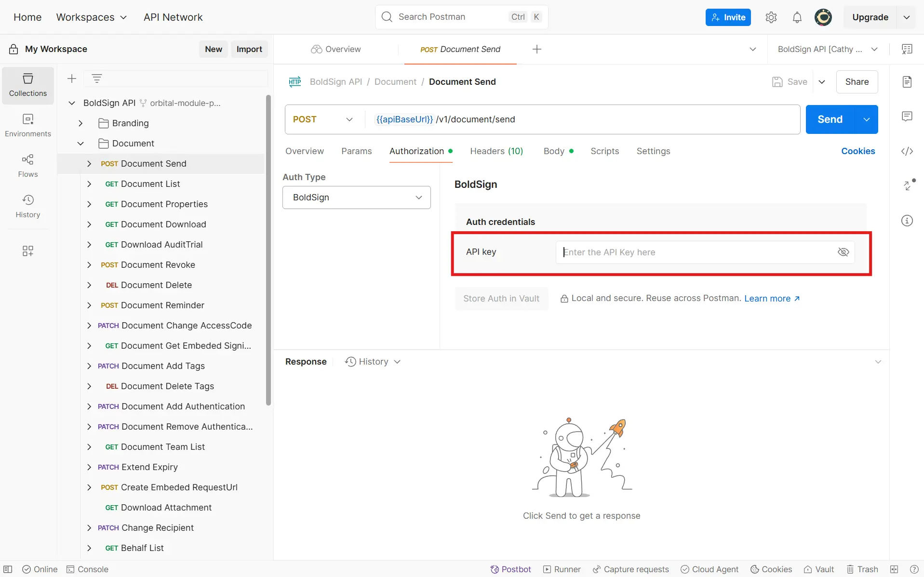This screenshot has width=924, height=577.
Task: Expand the Document List request
Action: click(89, 184)
